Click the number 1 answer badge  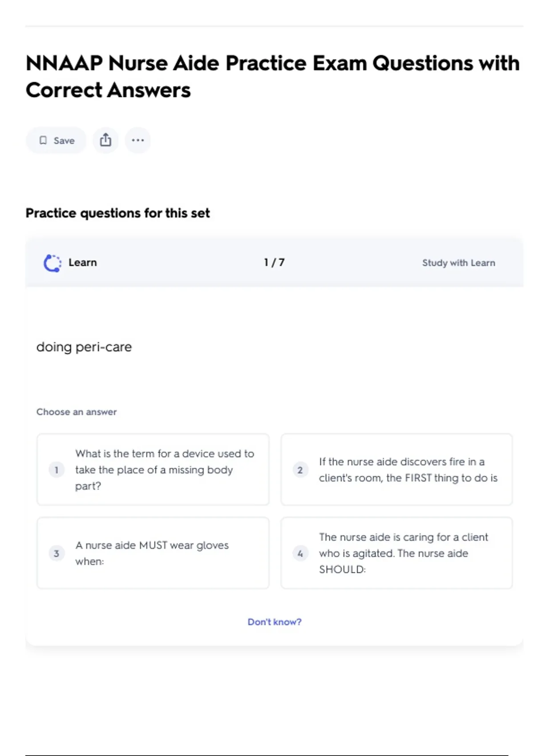[57, 470]
